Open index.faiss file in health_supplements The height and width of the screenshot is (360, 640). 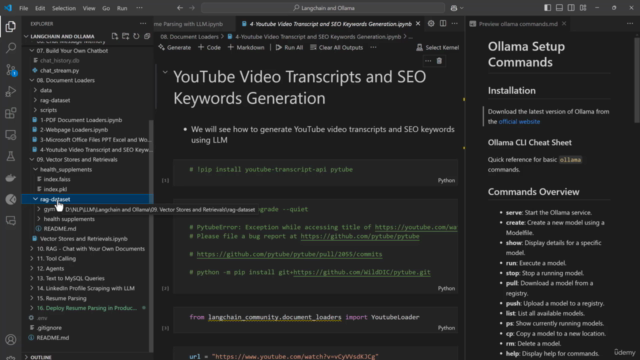pos(57,179)
